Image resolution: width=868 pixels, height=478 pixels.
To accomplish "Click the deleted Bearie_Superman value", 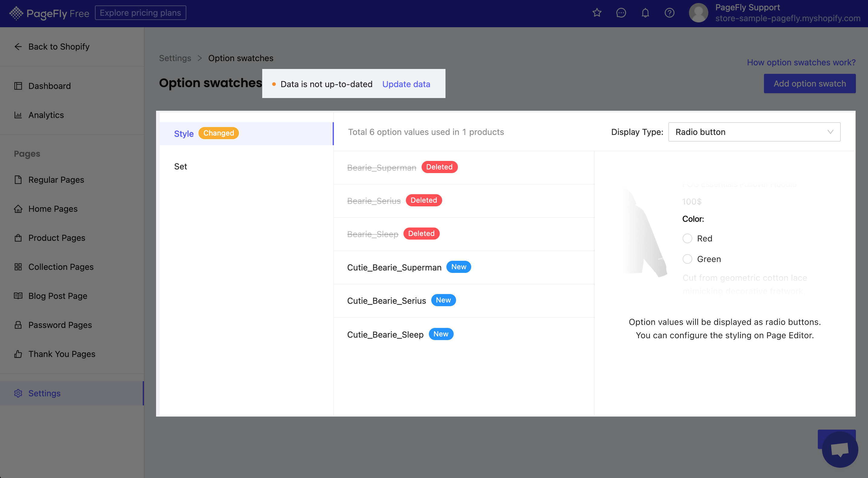I will pos(382,168).
